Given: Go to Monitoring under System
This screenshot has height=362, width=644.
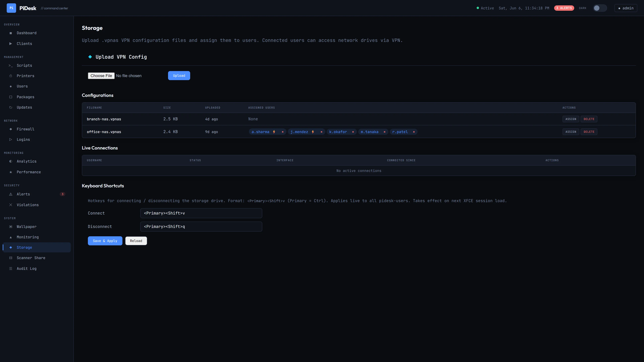Looking at the screenshot, I should point(37,237).
